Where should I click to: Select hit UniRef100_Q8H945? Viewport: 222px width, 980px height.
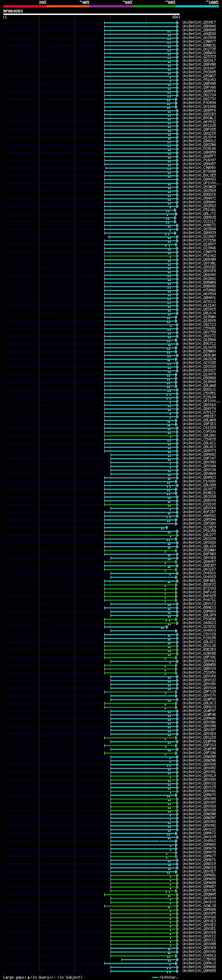199,30
